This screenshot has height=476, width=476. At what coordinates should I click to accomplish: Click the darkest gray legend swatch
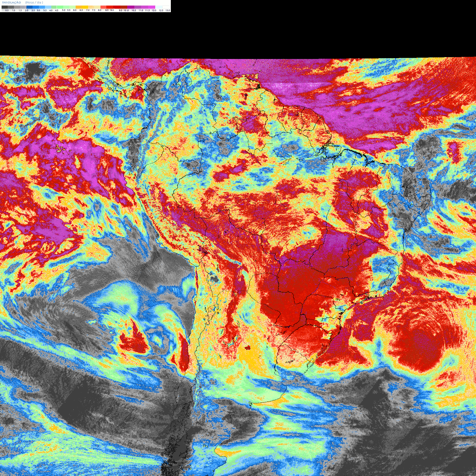click(x=4, y=7)
